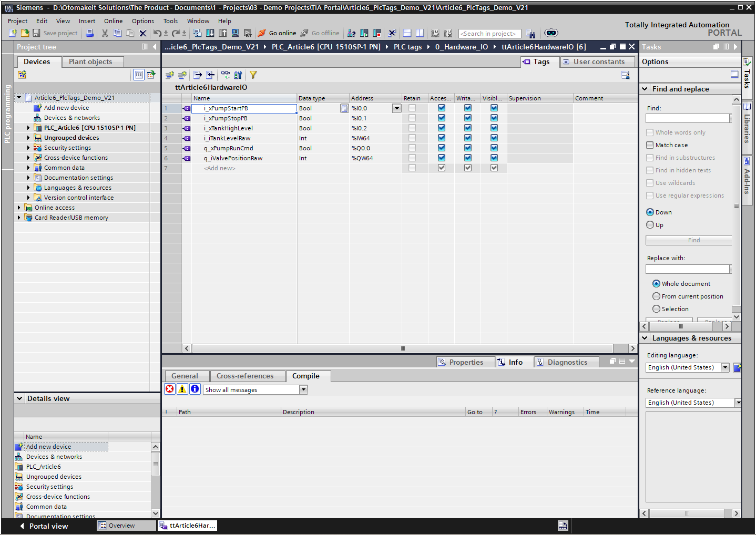Click the Add row icon in tag table

182,75
